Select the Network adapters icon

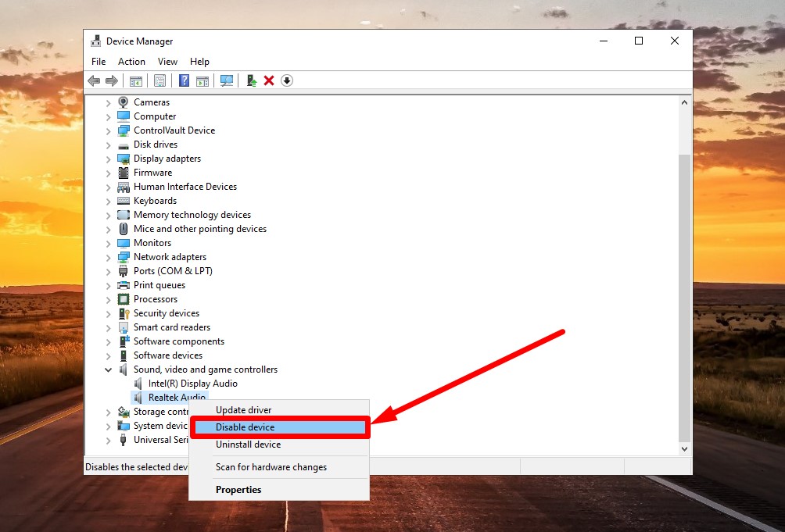pyautogui.click(x=124, y=257)
